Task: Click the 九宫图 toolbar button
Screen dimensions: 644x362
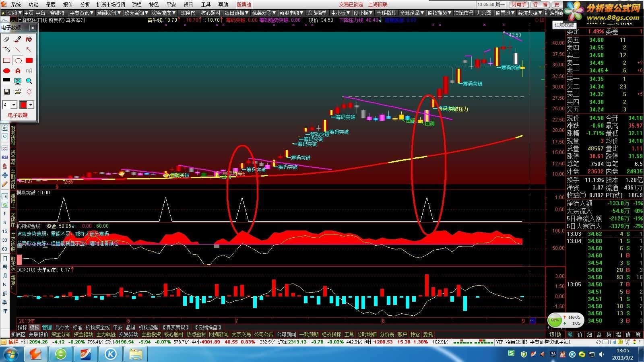Action: [x=484, y=13]
